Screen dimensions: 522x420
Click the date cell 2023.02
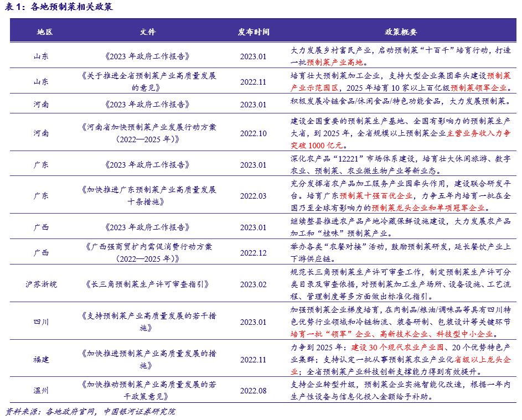(x=254, y=284)
